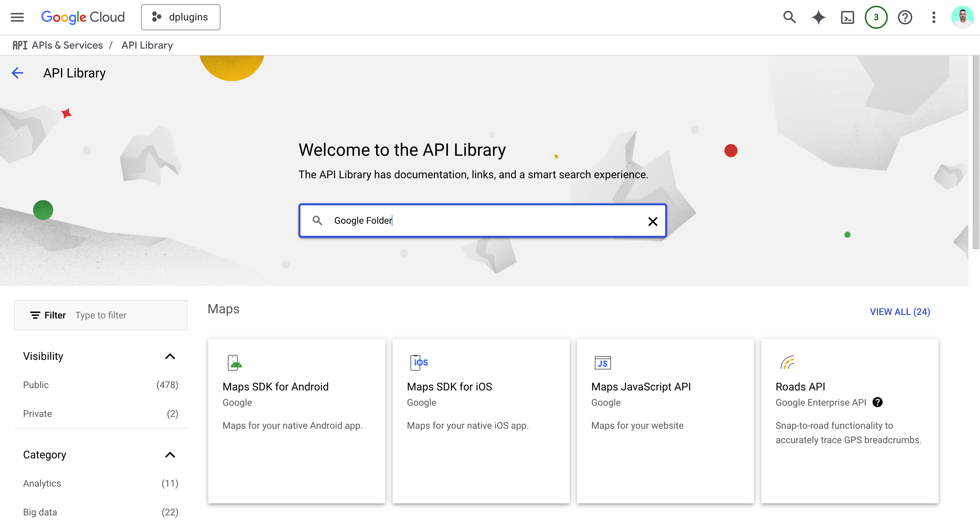This screenshot has width=980, height=520.
Task: Open the three-dot settings menu
Action: [934, 17]
